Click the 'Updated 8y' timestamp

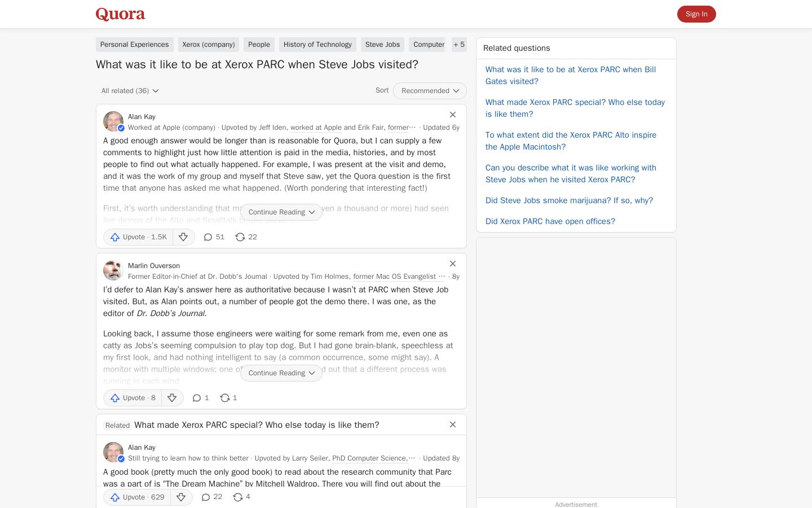point(441,458)
